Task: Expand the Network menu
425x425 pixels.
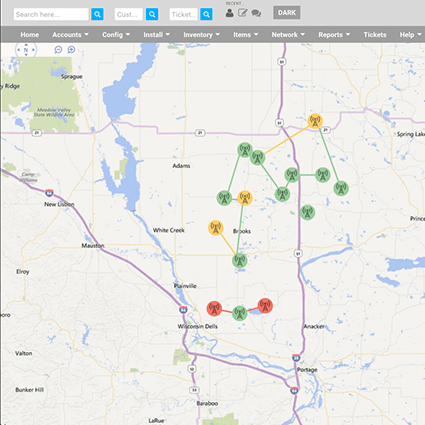Action: 288,35
